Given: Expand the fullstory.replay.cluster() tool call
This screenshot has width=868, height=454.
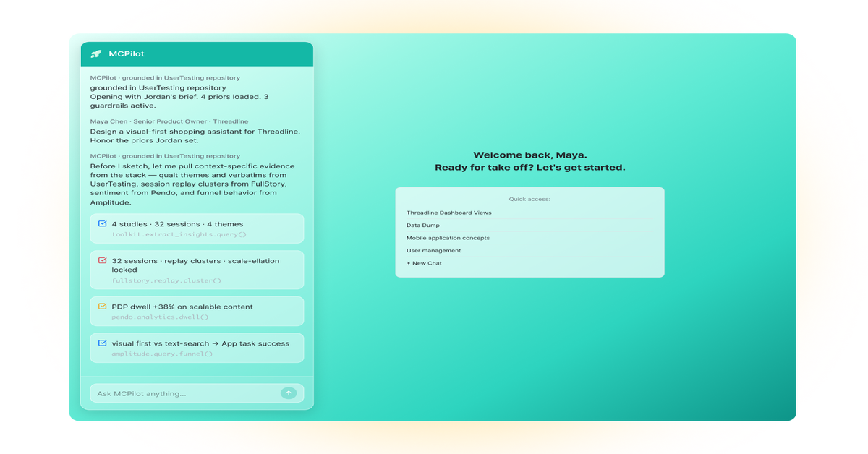Looking at the screenshot, I should coord(166,280).
